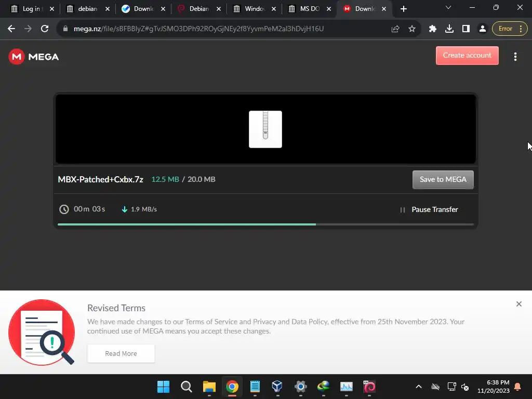
Task: Click the muted volume tray icon
Action: coord(465,387)
